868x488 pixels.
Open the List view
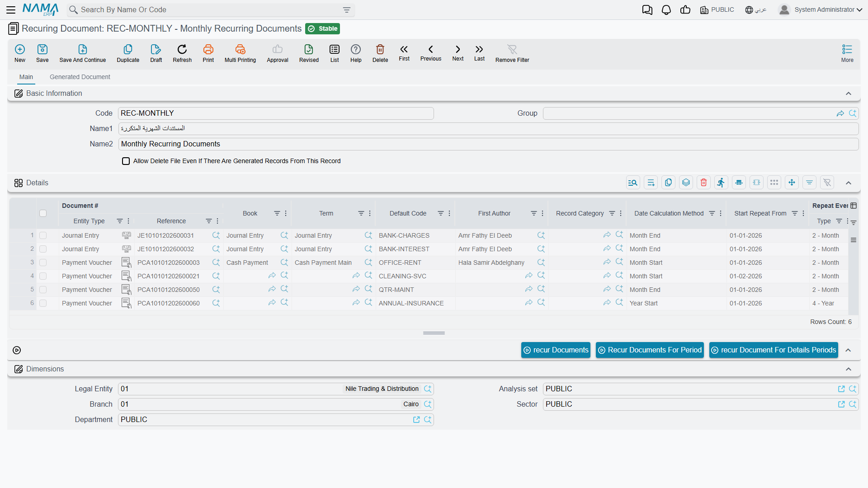[x=335, y=53]
